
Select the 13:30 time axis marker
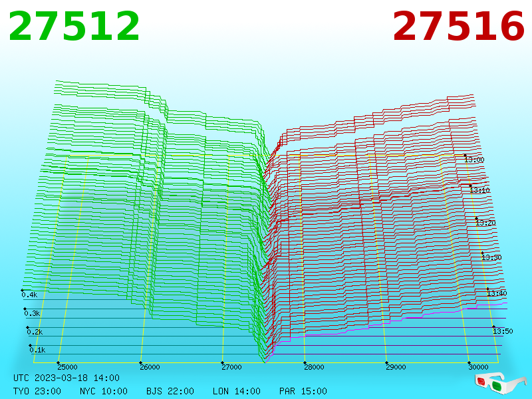tap(491, 257)
